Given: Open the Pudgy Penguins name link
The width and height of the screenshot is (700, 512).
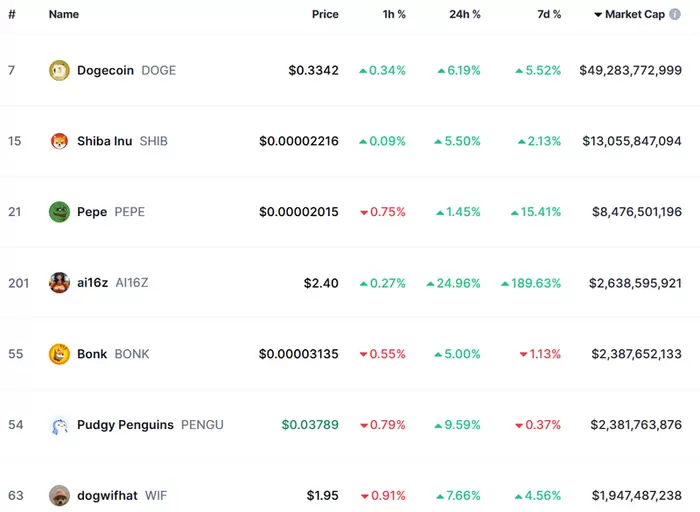Looking at the screenshot, I should pos(125,425).
